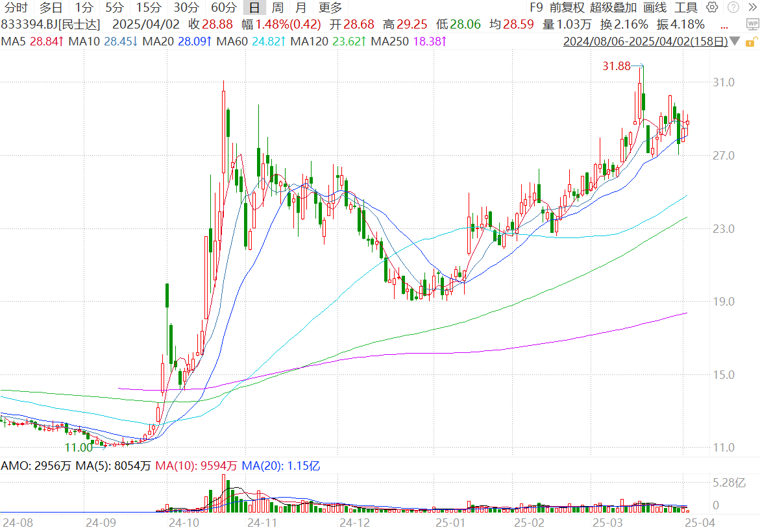Click the average price 均28.59
Viewport: 760px width, 532px height.
click(511, 24)
